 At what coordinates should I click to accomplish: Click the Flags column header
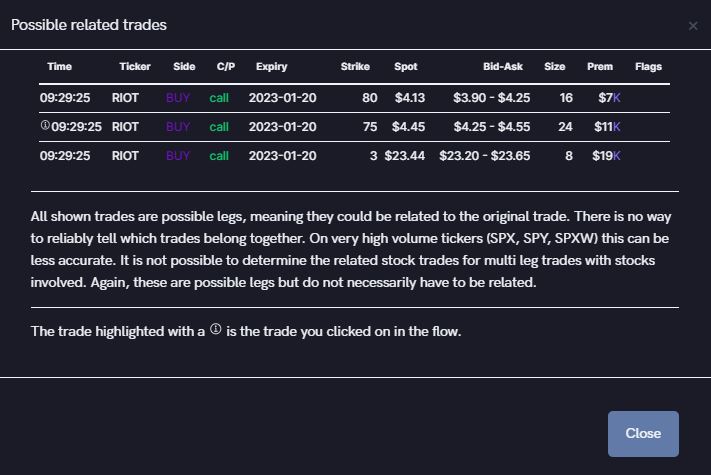click(648, 67)
